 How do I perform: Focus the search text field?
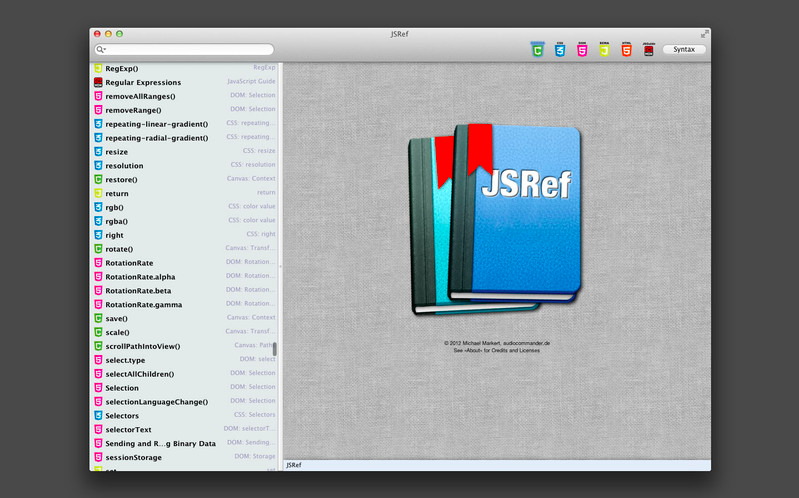190,50
